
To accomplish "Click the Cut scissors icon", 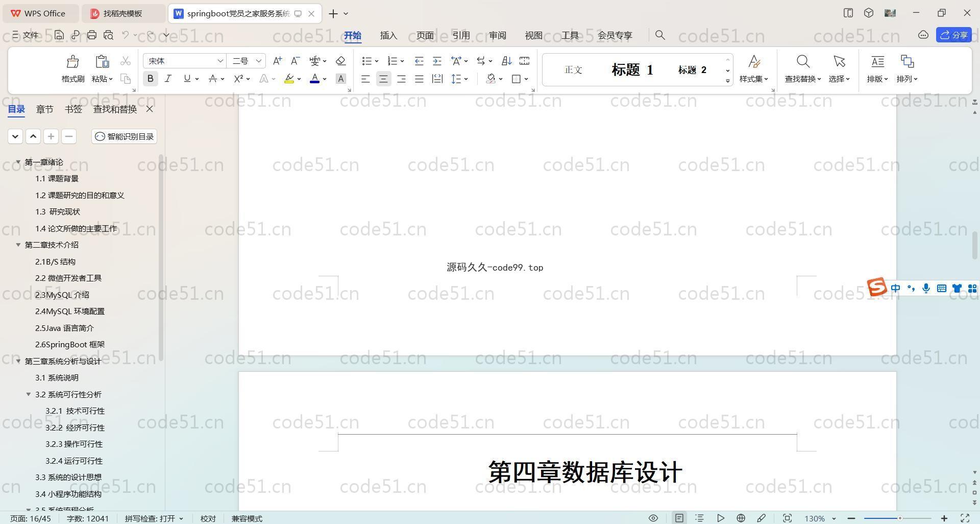I will click(125, 61).
